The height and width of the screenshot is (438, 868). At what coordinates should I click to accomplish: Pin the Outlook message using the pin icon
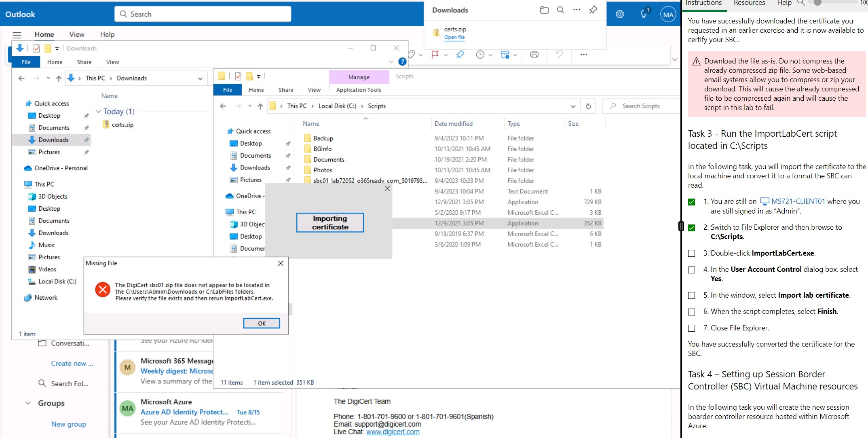460,55
